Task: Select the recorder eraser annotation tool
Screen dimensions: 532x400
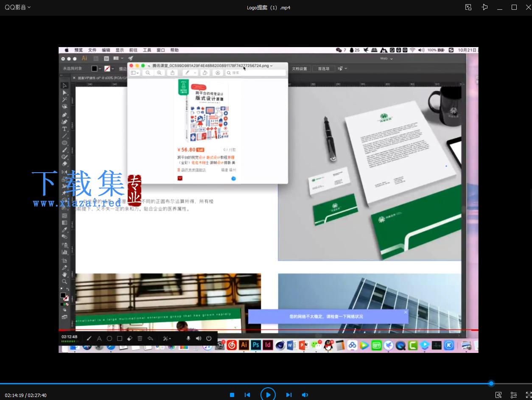Action: pyautogui.click(x=130, y=338)
